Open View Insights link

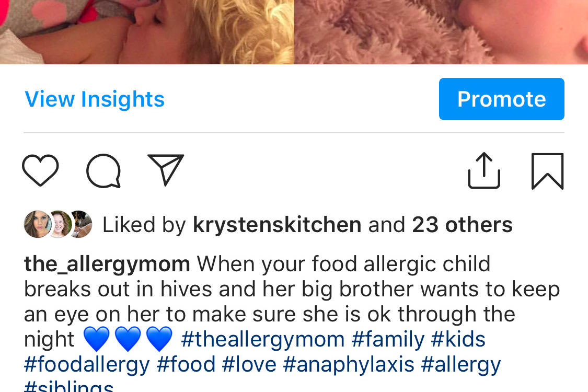[x=95, y=99]
